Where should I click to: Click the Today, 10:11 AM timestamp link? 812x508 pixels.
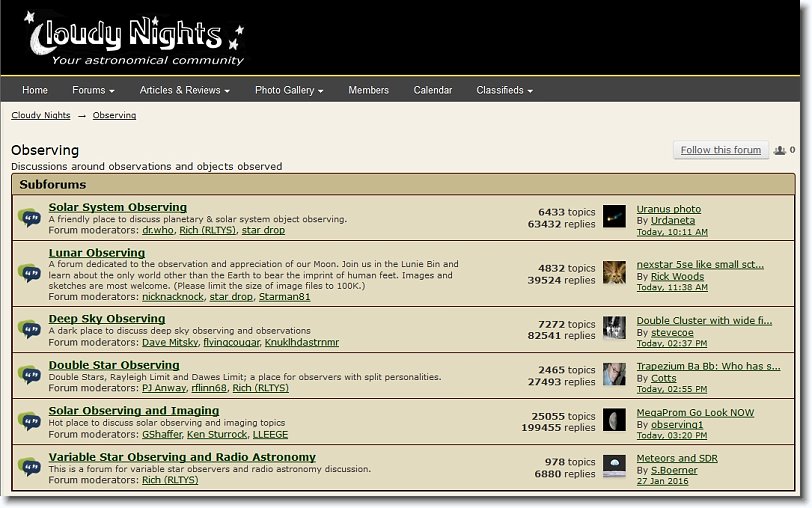tap(672, 232)
